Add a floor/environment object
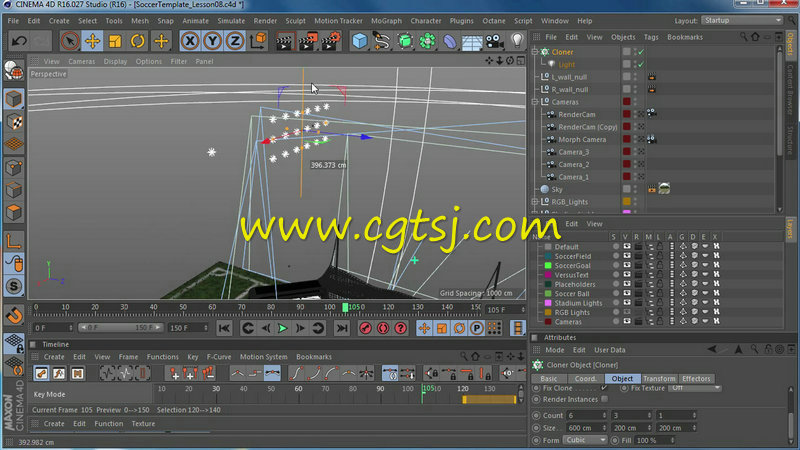This screenshot has width=800, height=450. [472, 41]
